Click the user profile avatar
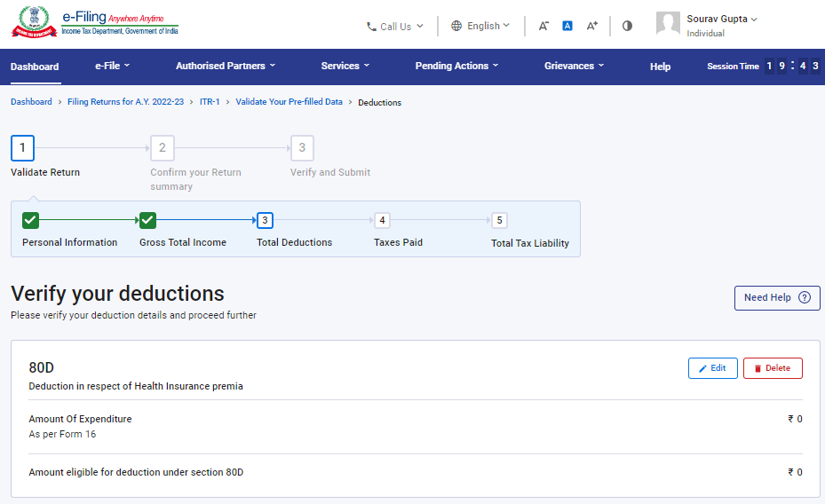Image resolution: width=825 pixels, height=504 pixels. [x=668, y=24]
